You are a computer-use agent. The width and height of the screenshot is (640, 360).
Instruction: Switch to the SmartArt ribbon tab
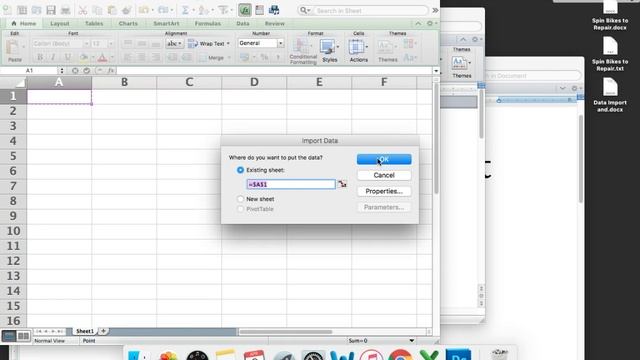pyautogui.click(x=166, y=24)
